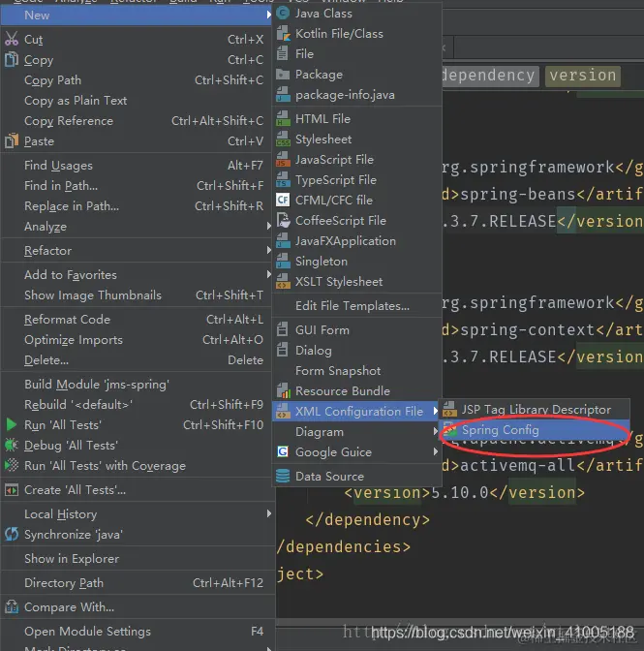Choose Form Snapshot entry
The width and height of the screenshot is (644, 651).
pos(356,370)
